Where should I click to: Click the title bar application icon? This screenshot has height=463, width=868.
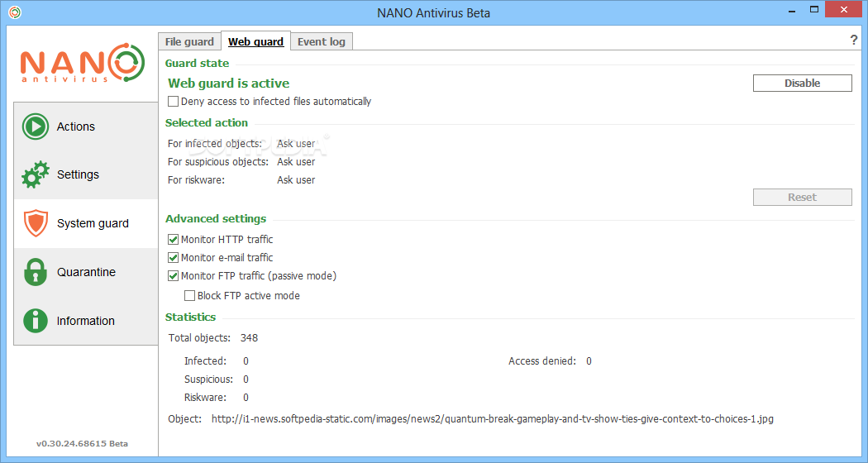coord(15,12)
